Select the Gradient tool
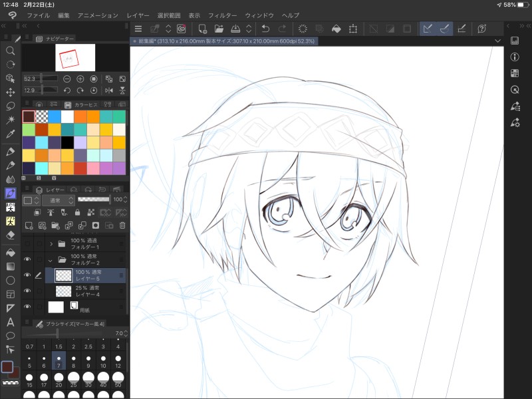 (11, 267)
